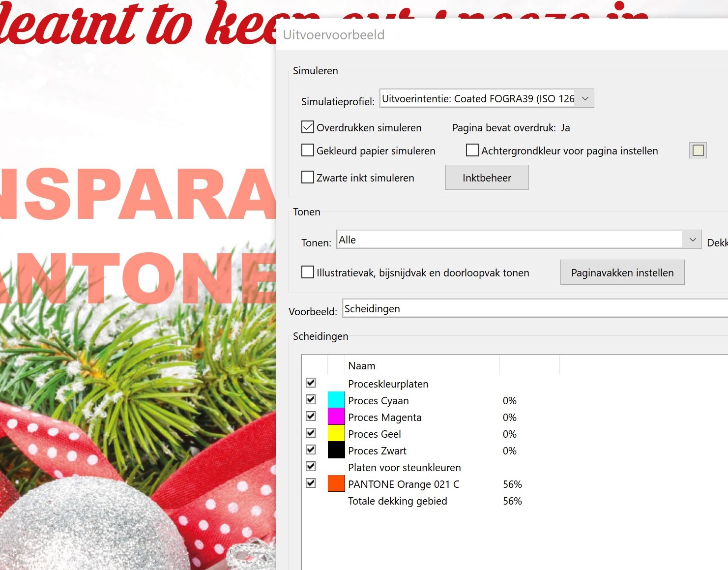Uncheck PANTONE Orange 021 C checkbox
Viewport: 728px width, 570px height.
311,483
